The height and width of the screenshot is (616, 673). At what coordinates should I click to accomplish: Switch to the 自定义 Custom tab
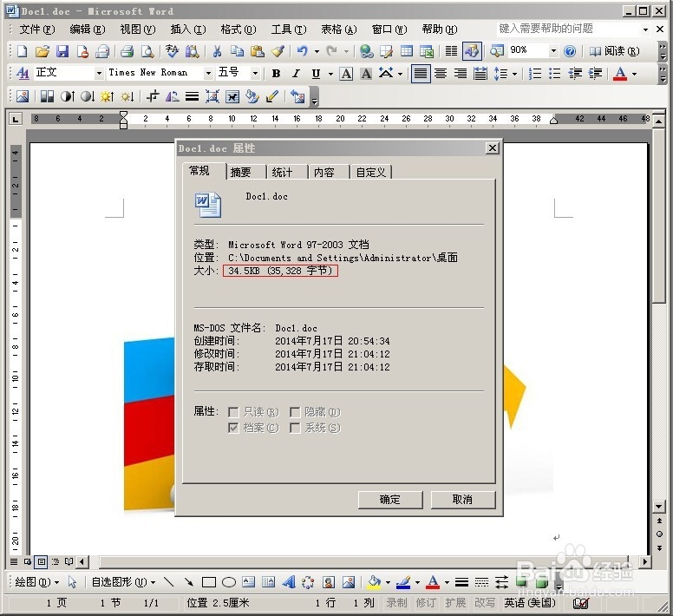tap(371, 172)
